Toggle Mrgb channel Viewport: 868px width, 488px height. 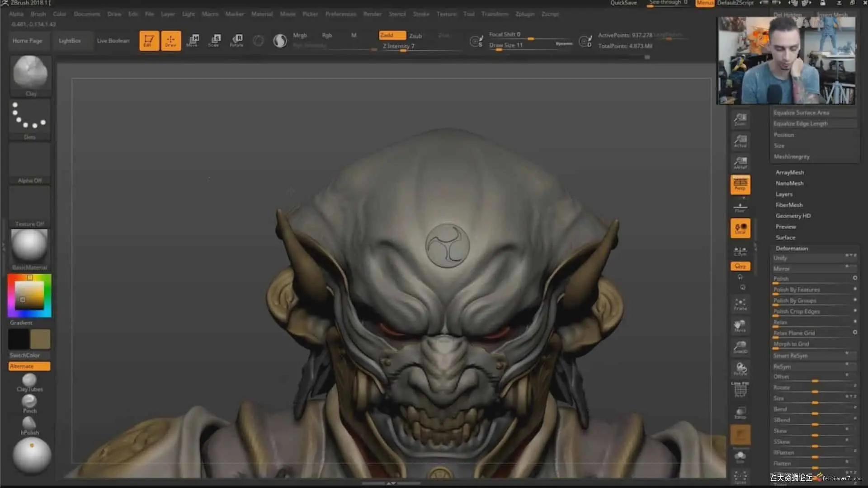tap(300, 35)
